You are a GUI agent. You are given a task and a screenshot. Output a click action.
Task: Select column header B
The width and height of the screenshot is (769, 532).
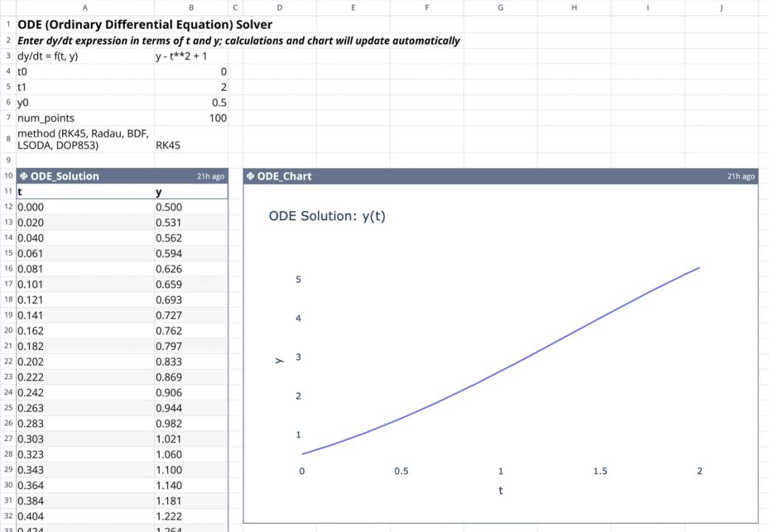191,7
